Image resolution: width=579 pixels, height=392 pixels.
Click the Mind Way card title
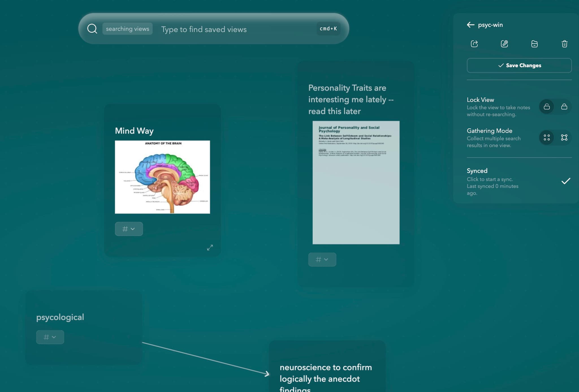[134, 131]
